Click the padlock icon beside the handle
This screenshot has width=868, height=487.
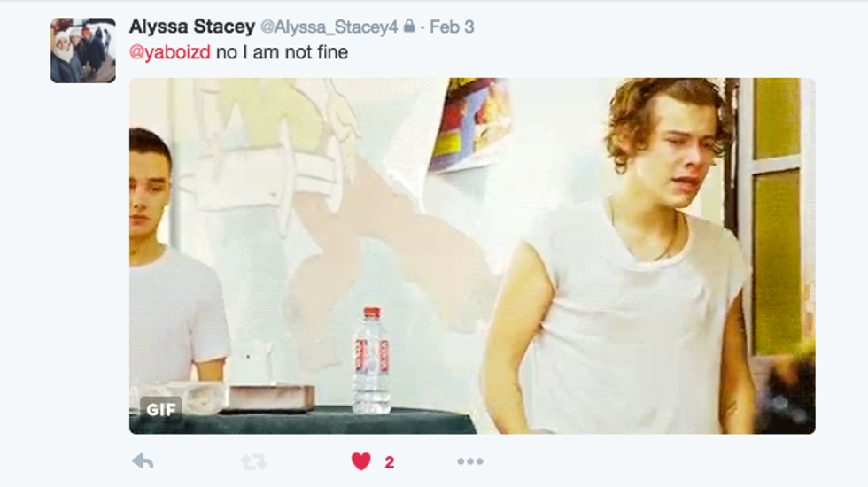(x=409, y=26)
